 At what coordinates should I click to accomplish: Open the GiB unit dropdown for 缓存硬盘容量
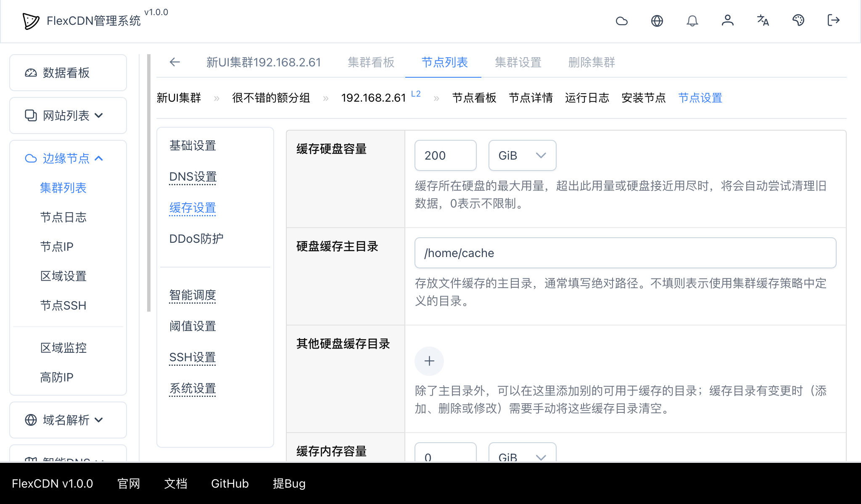coord(522,155)
